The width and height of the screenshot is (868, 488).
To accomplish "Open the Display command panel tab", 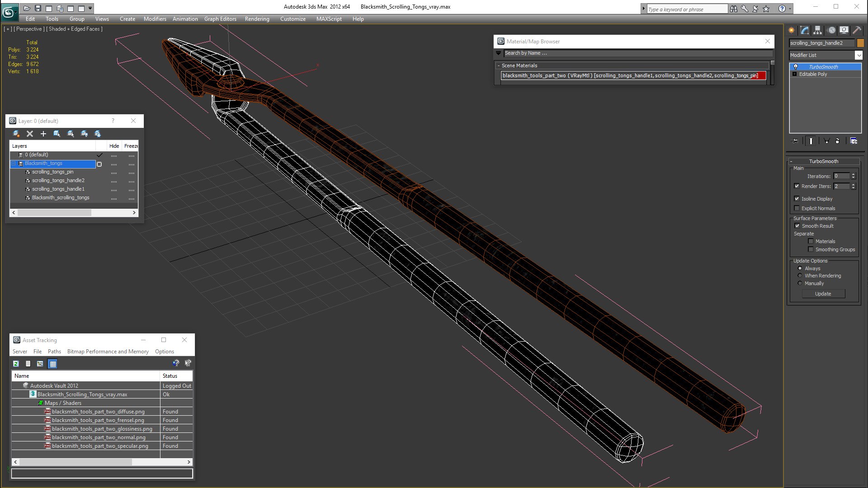I will (844, 30).
